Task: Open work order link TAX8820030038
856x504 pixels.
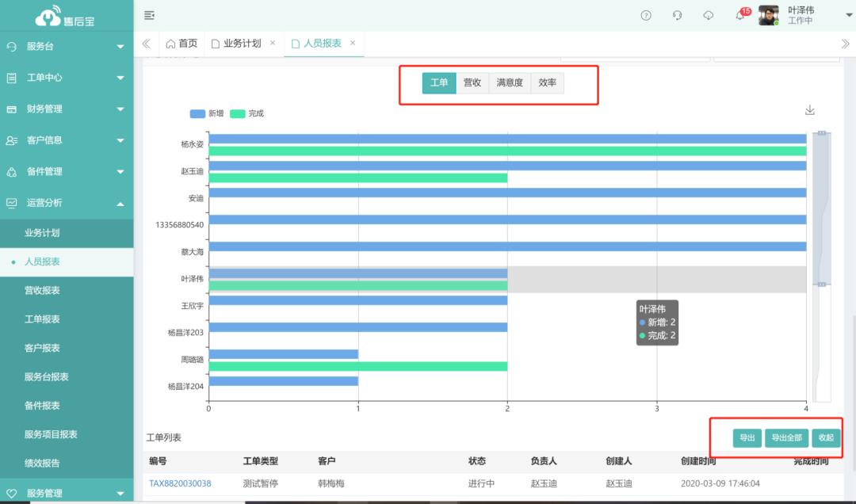Action: 180,483
